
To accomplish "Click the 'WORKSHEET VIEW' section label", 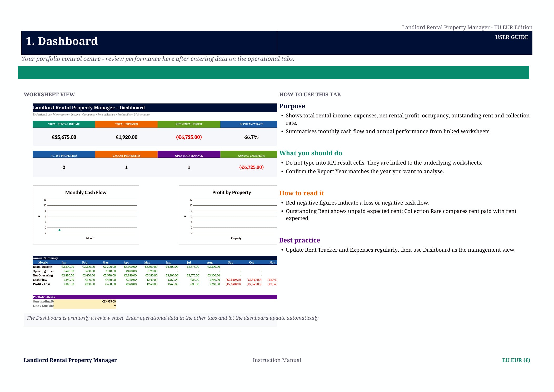I will [x=49, y=95].
